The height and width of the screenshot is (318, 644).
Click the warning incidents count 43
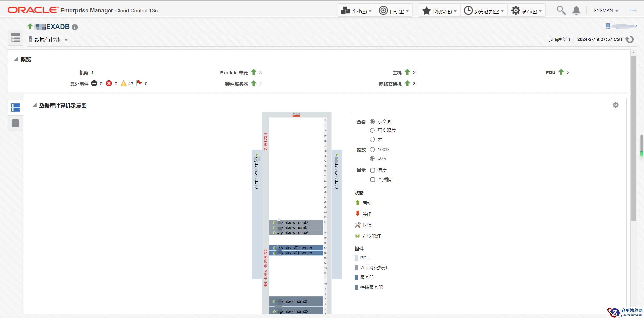pos(130,84)
